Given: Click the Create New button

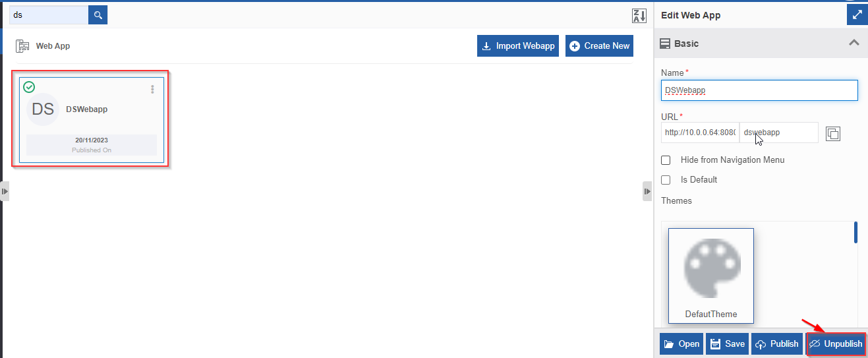Looking at the screenshot, I should point(599,45).
